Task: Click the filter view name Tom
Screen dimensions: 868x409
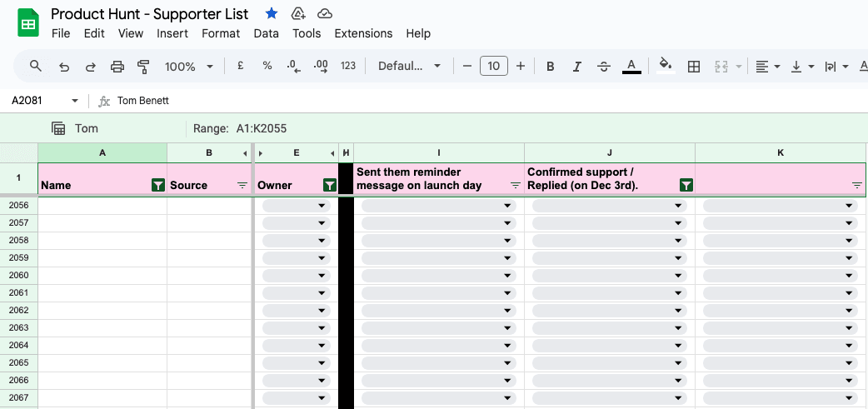Action: [87, 128]
